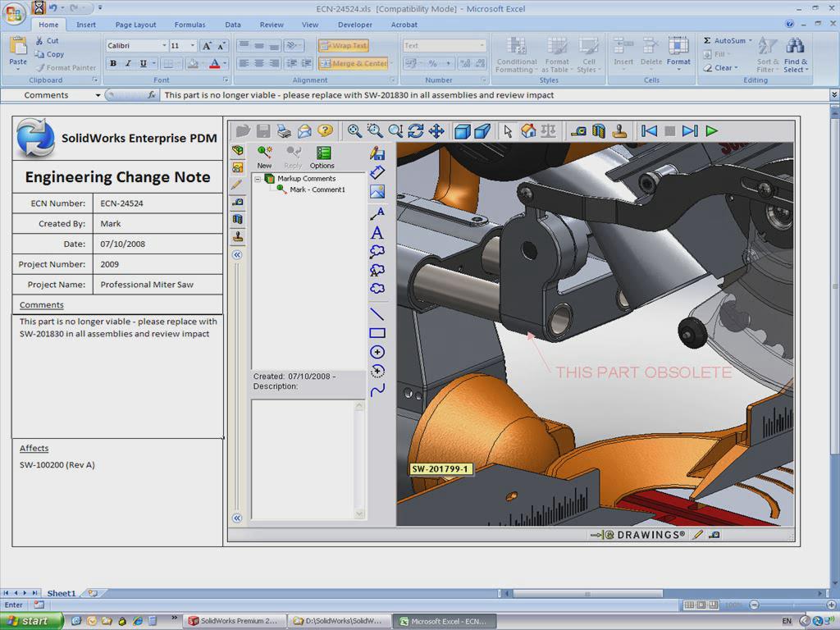
Task: Toggle the Wrap Text button
Action: click(x=344, y=46)
